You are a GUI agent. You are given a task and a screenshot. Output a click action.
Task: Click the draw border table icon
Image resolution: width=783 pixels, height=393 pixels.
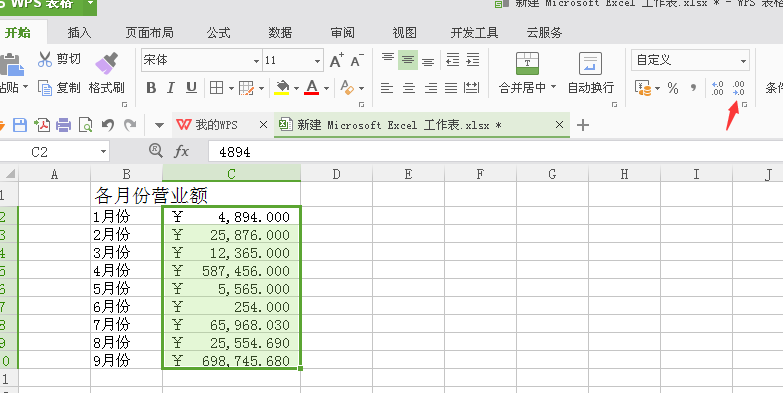(x=247, y=88)
